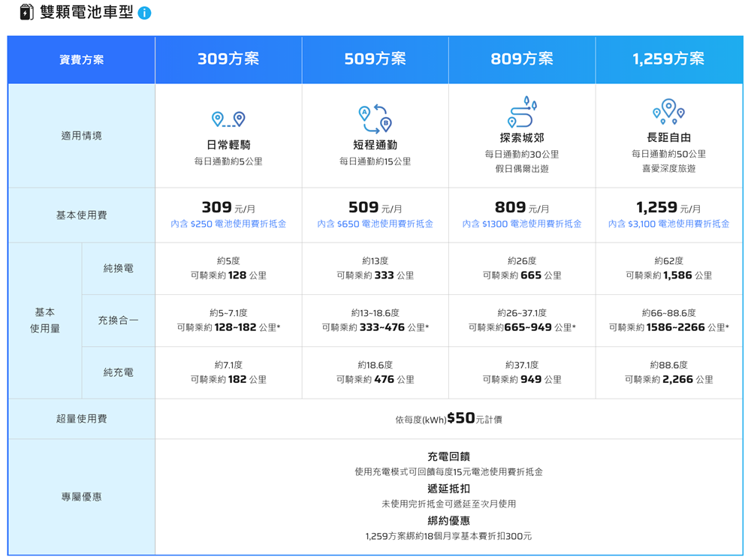
Task: Click the 資費方案 header cell
Action: click(x=81, y=60)
